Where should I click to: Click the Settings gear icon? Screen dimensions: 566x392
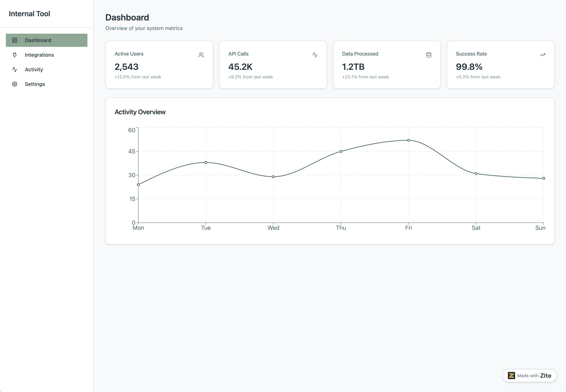tap(15, 84)
